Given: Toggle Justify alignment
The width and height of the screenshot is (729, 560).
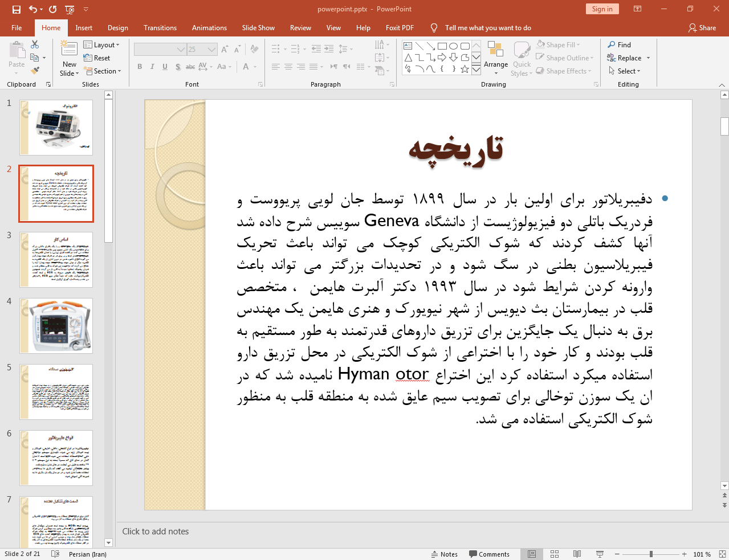Looking at the screenshot, I should coord(313,67).
